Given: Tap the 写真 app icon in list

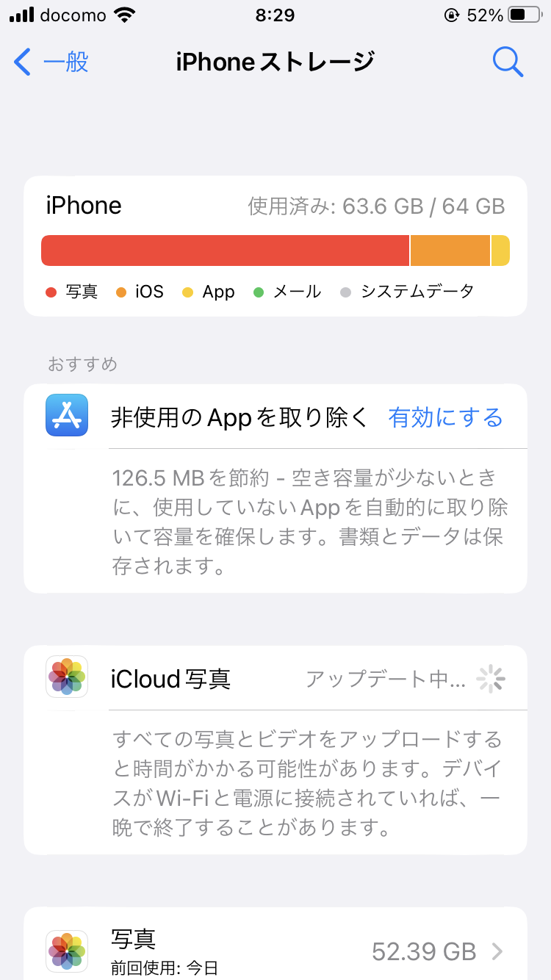Looking at the screenshot, I should (67, 951).
